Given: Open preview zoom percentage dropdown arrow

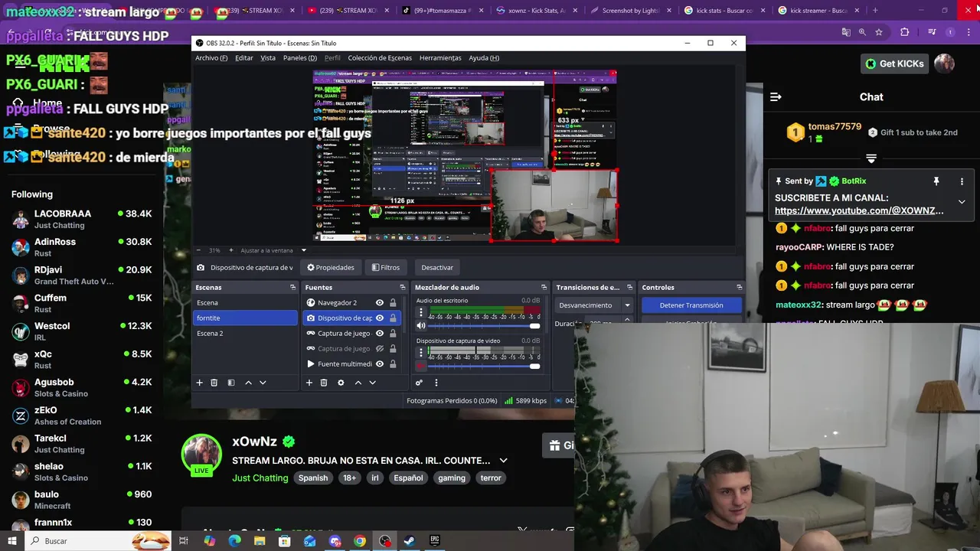Looking at the screenshot, I should click(303, 250).
